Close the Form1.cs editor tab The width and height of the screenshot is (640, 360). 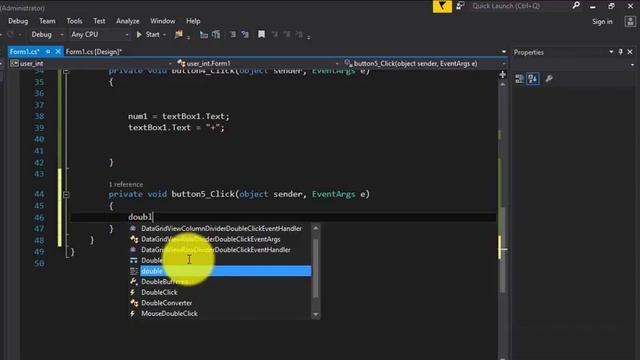coord(58,51)
